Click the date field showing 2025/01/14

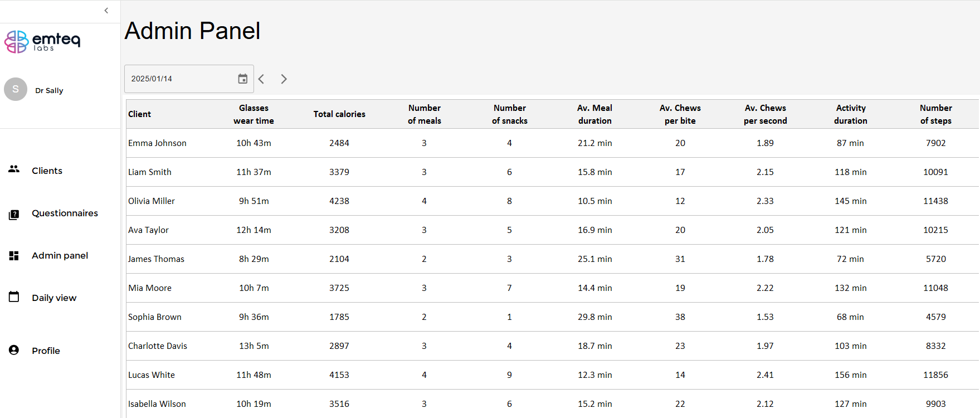point(189,79)
